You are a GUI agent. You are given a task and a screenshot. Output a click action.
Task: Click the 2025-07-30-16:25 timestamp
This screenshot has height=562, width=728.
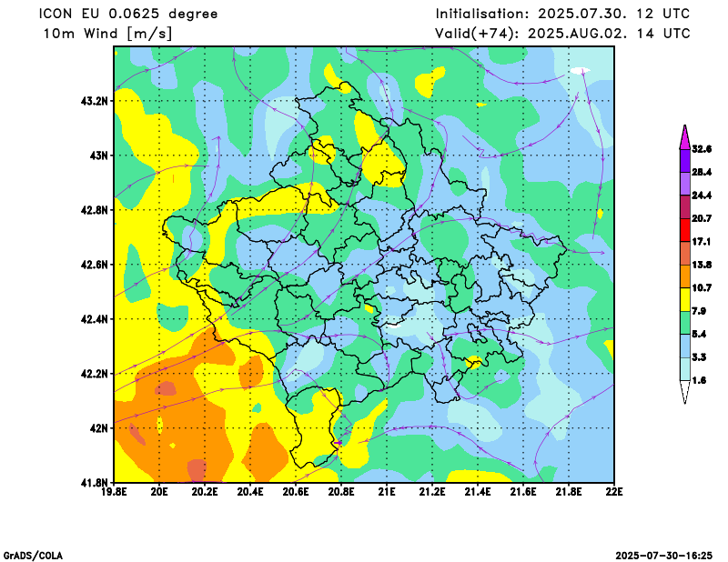[x=664, y=556]
